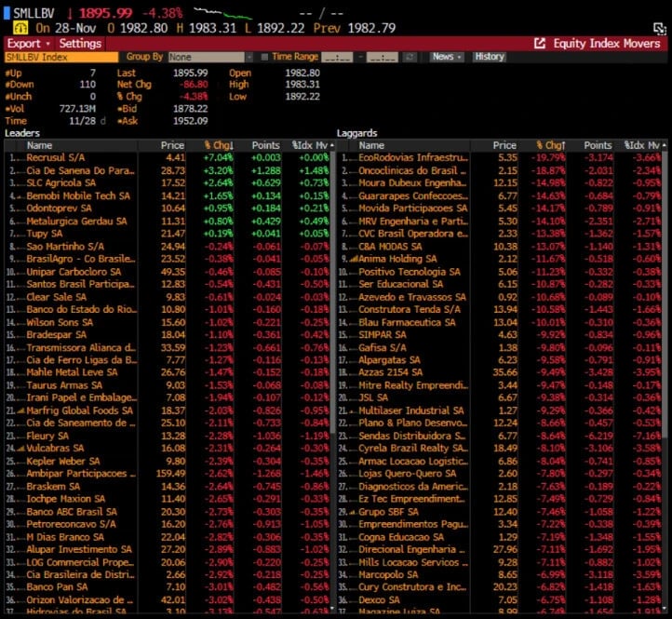
Task: Click the #Down count value 110
Action: (87, 85)
